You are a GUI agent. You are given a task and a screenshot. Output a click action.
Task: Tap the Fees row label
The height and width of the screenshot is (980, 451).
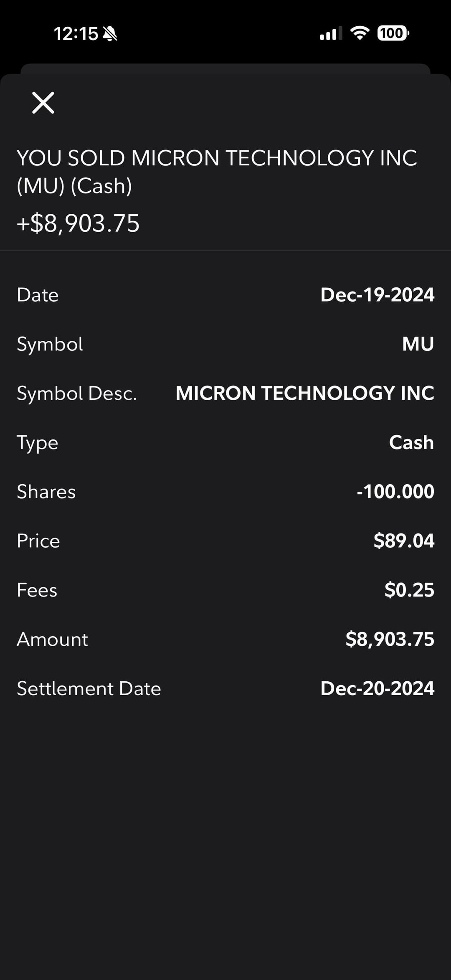[x=37, y=590]
